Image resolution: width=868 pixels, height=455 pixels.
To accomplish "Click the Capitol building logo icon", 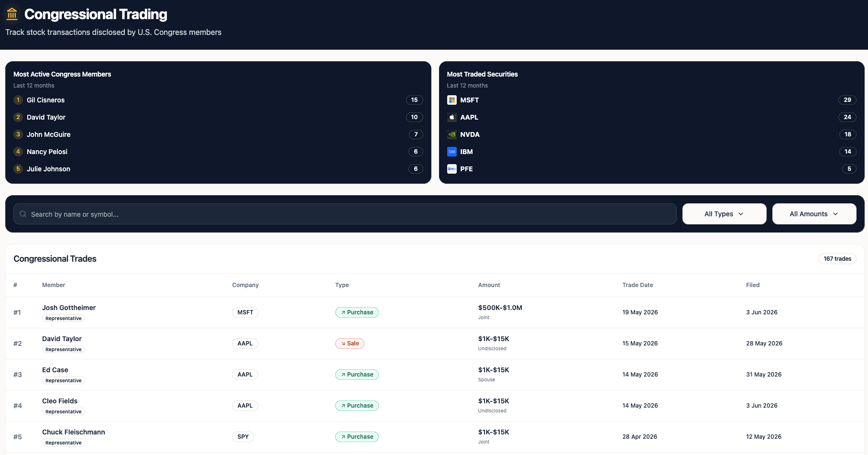I will click(12, 14).
